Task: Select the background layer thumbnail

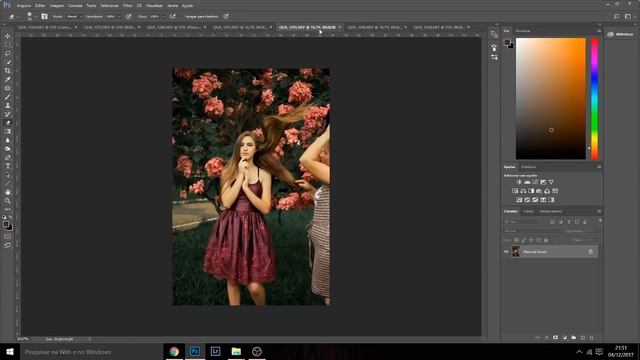Action: coord(516,251)
